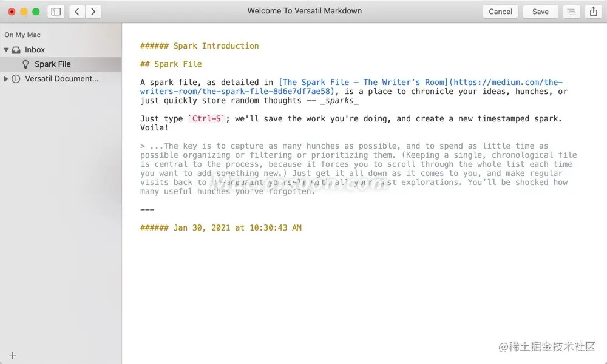607x364 pixels.
Task: Zoom the window with the green button
Action: pyautogui.click(x=36, y=12)
